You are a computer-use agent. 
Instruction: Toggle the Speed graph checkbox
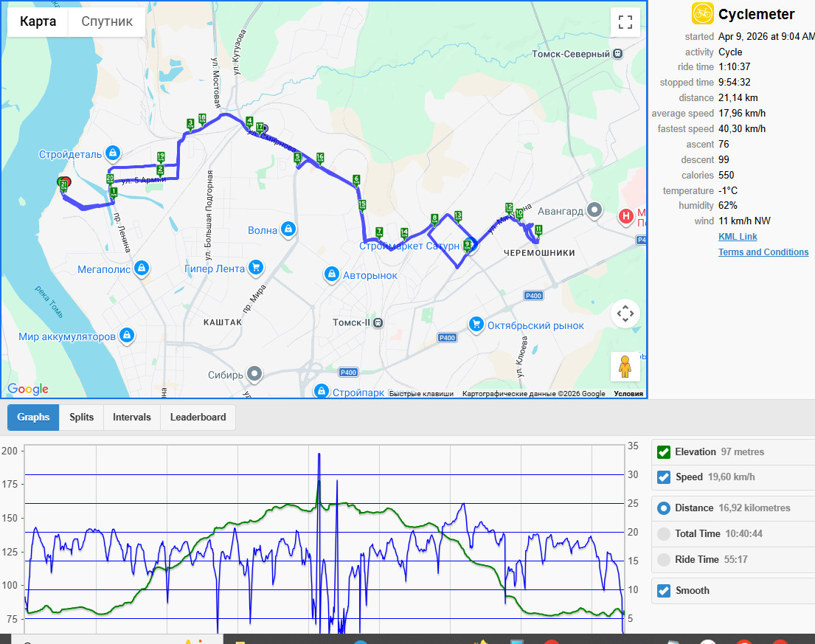click(x=664, y=477)
